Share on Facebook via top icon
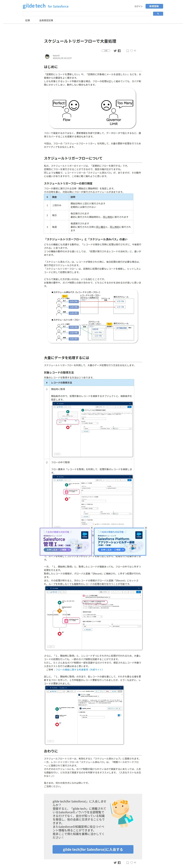186x868 pixels. [119, 51]
